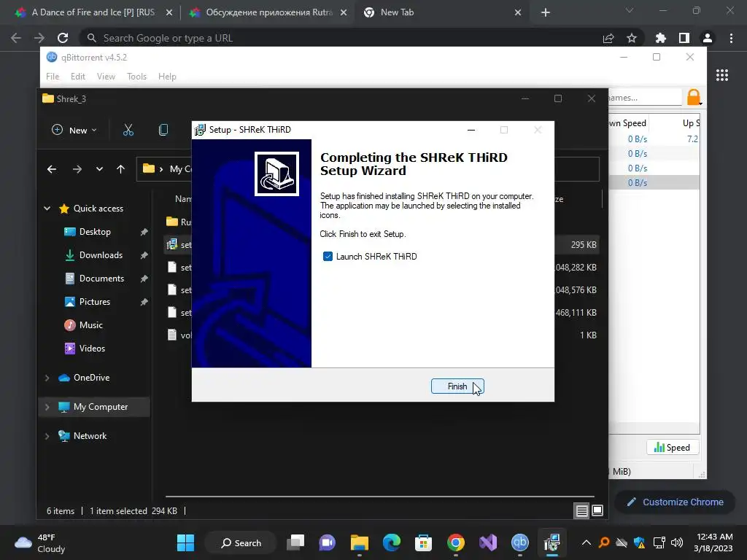Image resolution: width=747 pixels, height=560 pixels.
Task: Expand the Network node
Action: pos(47,436)
